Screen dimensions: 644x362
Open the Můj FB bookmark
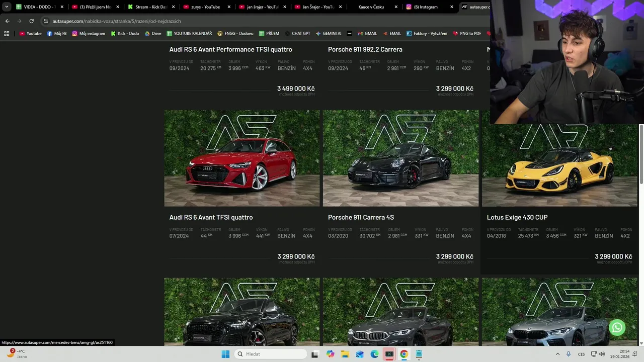[x=57, y=34]
